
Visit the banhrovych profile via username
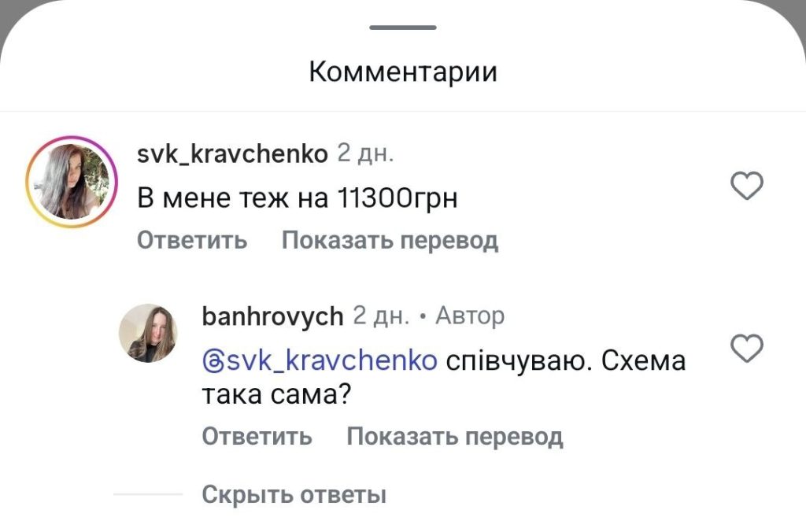(272, 316)
